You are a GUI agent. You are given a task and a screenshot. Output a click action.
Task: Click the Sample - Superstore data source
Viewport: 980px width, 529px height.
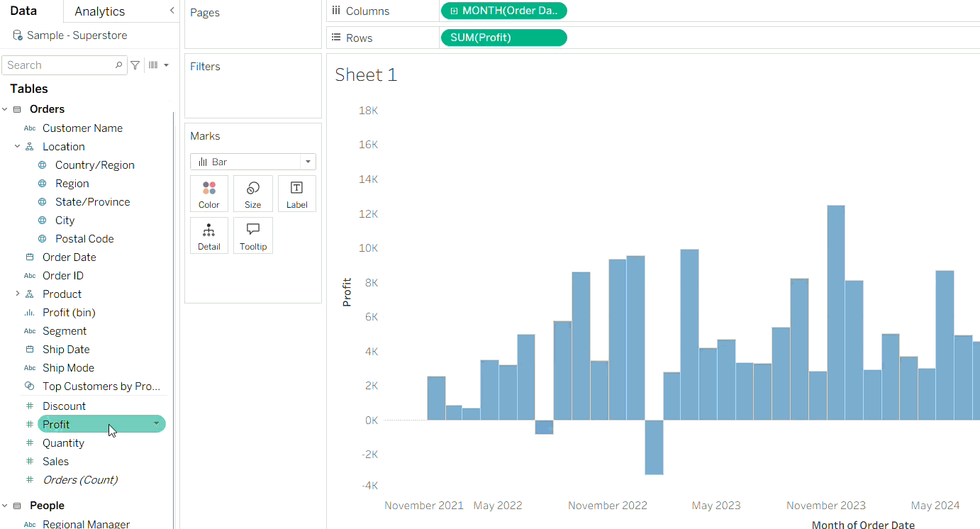77,35
